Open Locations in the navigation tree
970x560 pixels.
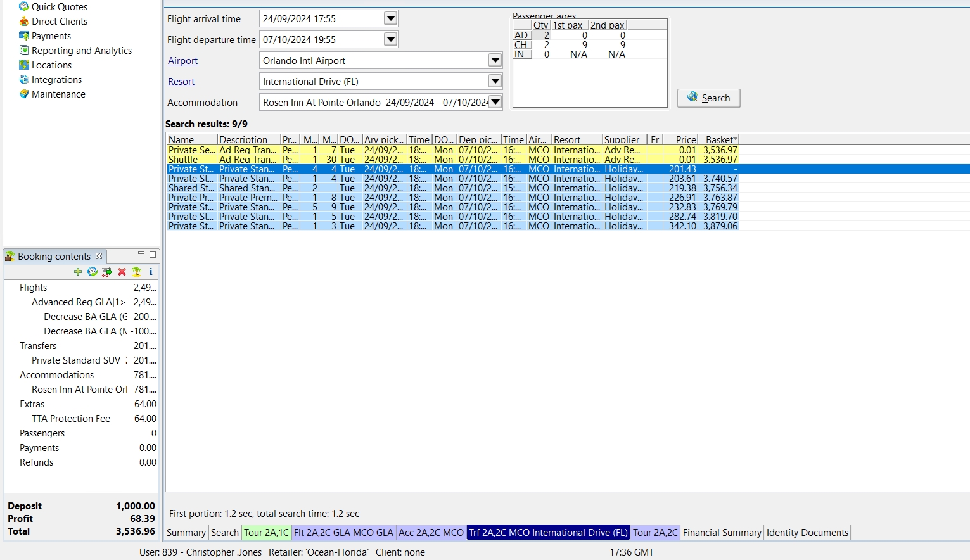[51, 65]
